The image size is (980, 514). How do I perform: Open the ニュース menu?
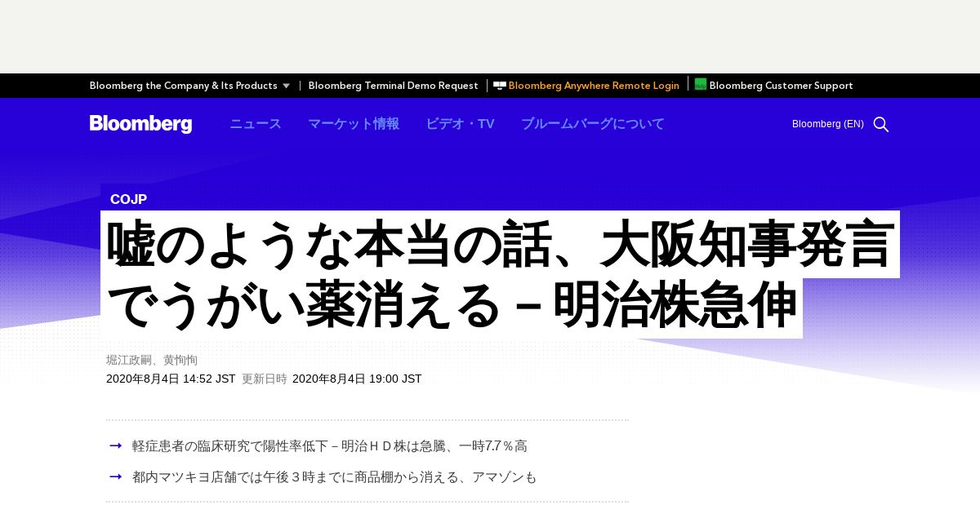coord(256,124)
